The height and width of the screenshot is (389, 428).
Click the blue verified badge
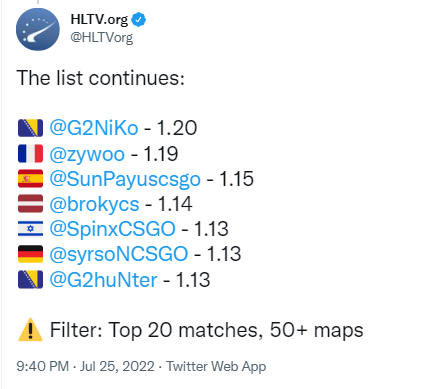[138, 20]
